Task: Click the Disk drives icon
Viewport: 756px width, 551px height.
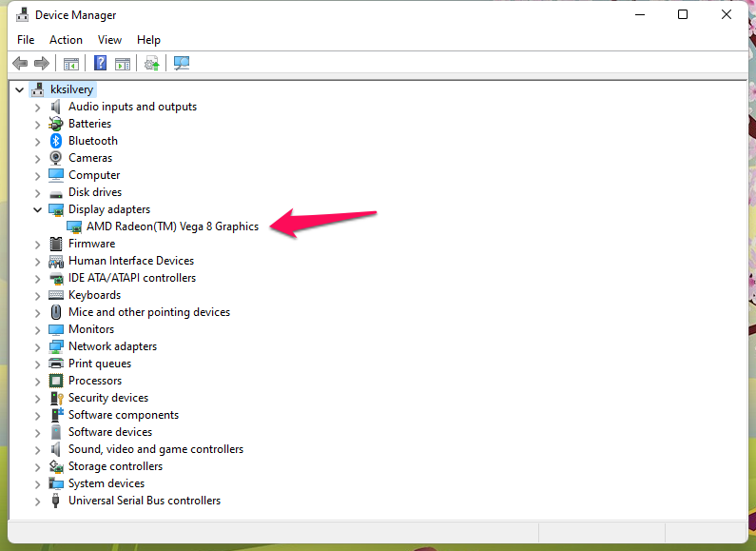Action: coord(56,194)
